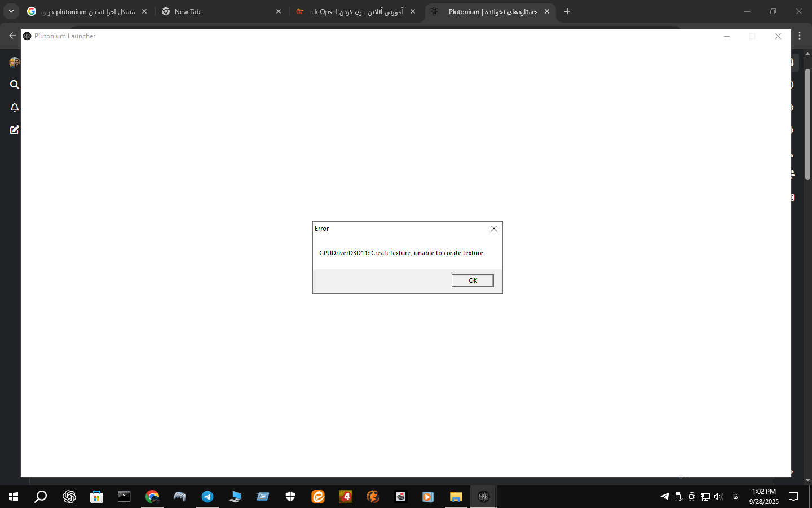
Task: Open Telegram from the taskbar
Action: tap(208, 497)
